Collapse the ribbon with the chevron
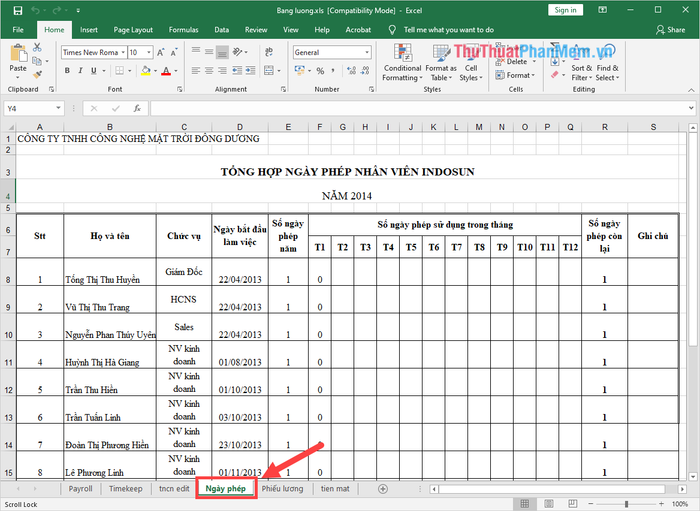The width and height of the screenshot is (700, 511). point(691,90)
